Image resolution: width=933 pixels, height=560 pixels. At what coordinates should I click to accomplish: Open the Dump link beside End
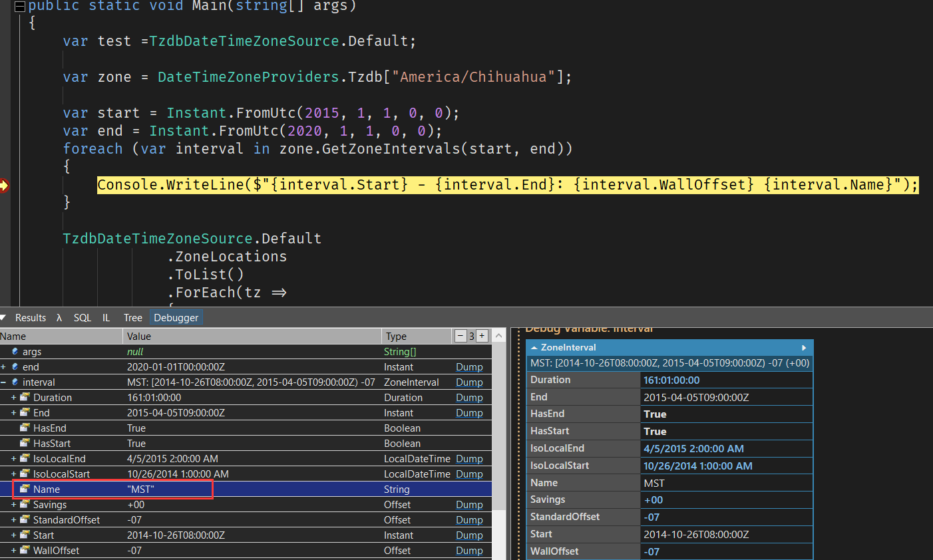pos(469,412)
